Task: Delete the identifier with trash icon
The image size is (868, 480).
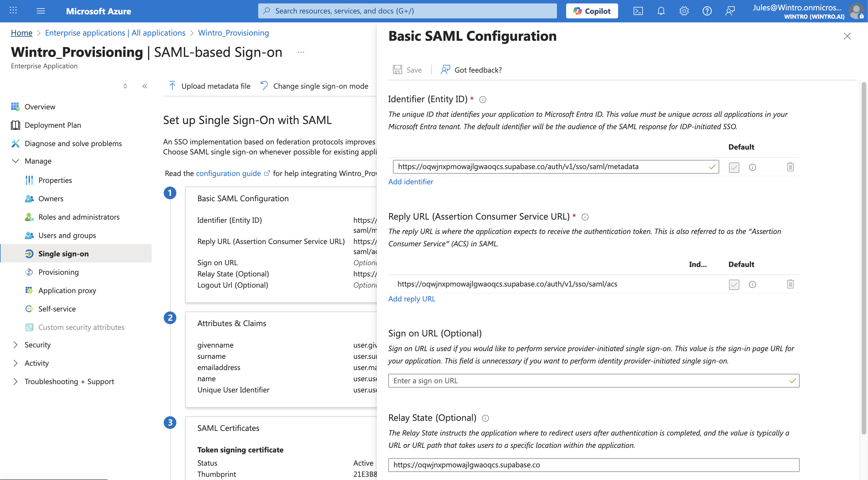Action: (790, 167)
